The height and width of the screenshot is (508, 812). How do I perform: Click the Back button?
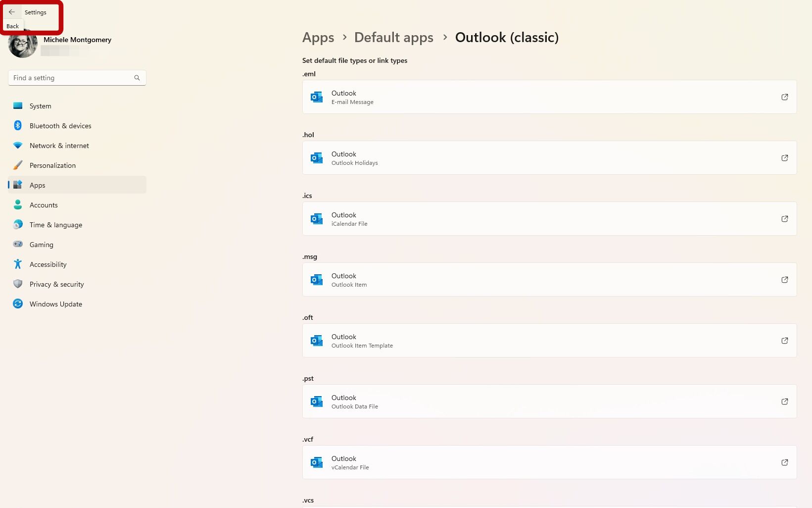pyautogui.click(x=12, y=12)
